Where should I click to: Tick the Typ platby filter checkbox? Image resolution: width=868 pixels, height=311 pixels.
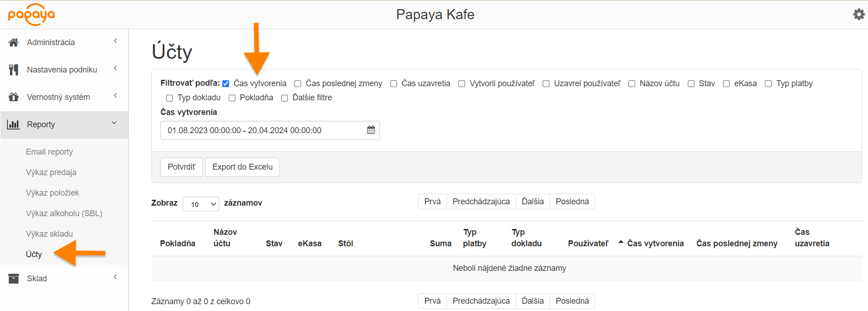point(768,84)
